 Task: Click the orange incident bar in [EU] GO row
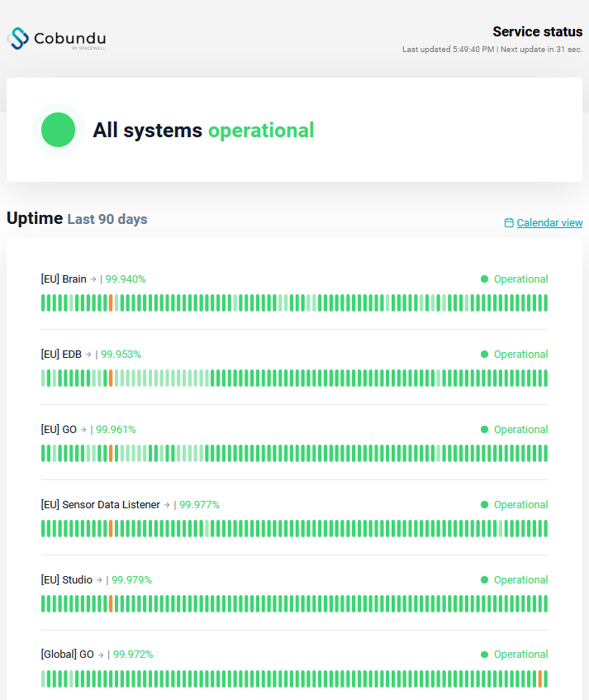pos(111,454)
